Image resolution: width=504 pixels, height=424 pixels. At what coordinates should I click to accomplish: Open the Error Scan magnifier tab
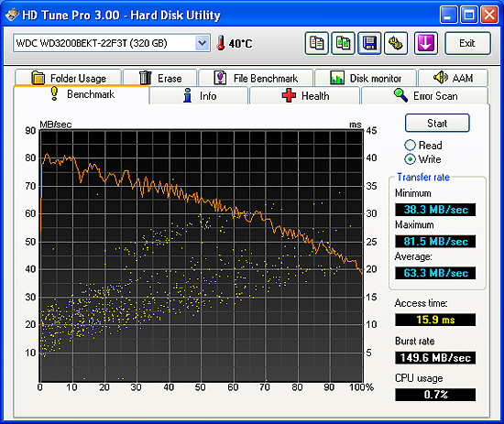click(425, 96)
